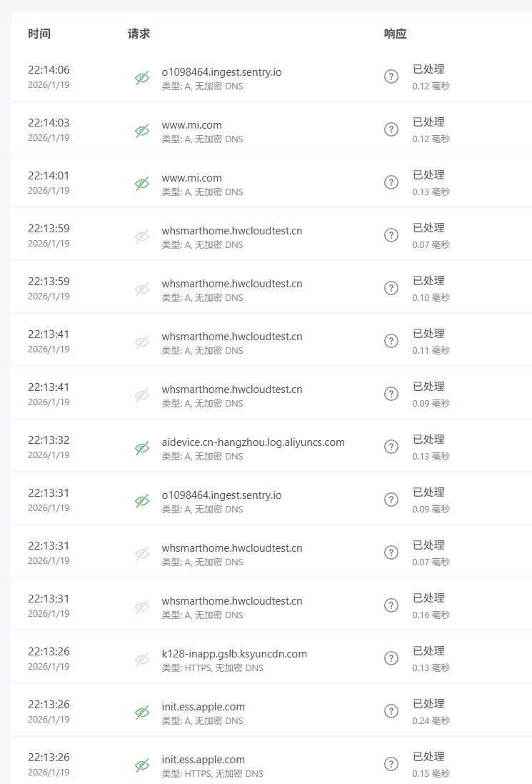The image size is (532, 784).
Task: Click the question mark icon for www.mi.com at 22:14:03
Action: tap(391, 129)
